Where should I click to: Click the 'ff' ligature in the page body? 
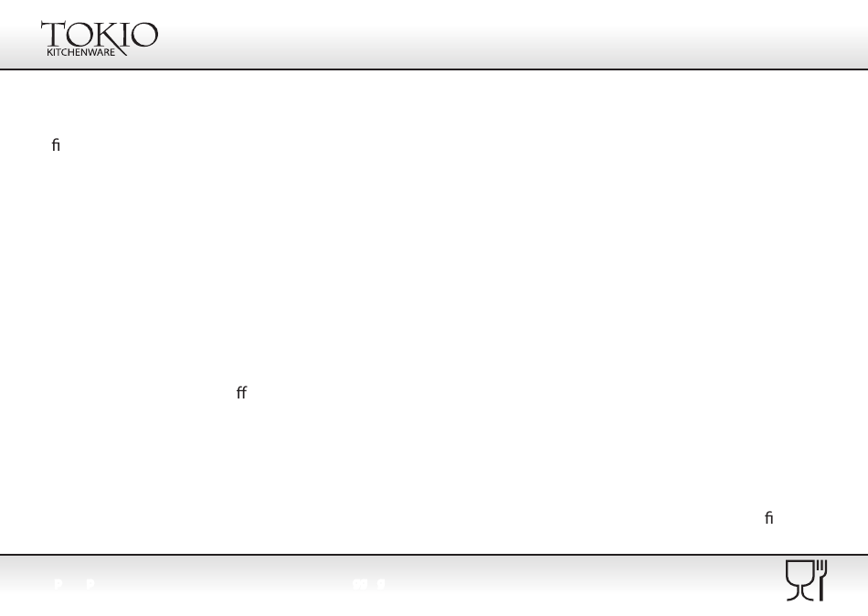point(241,393)
